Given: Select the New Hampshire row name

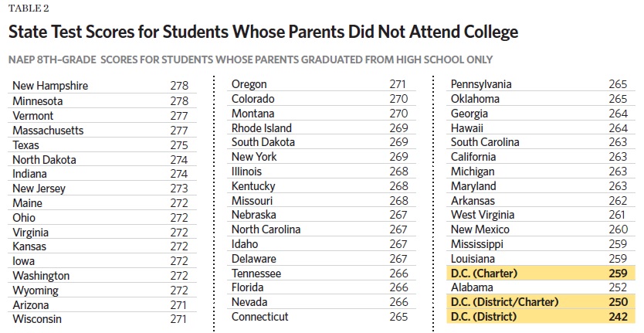Looking at the screenshot, I should (50, 86).
